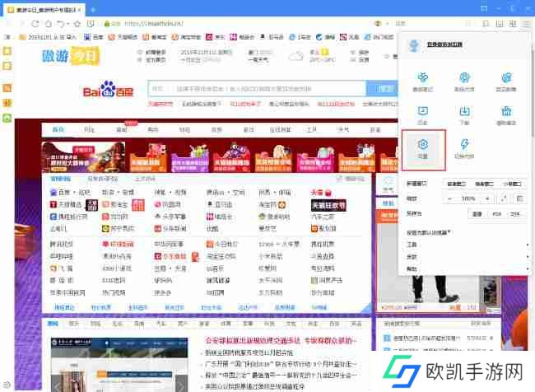Click first window type button in new-window row

tap(456, 184)
